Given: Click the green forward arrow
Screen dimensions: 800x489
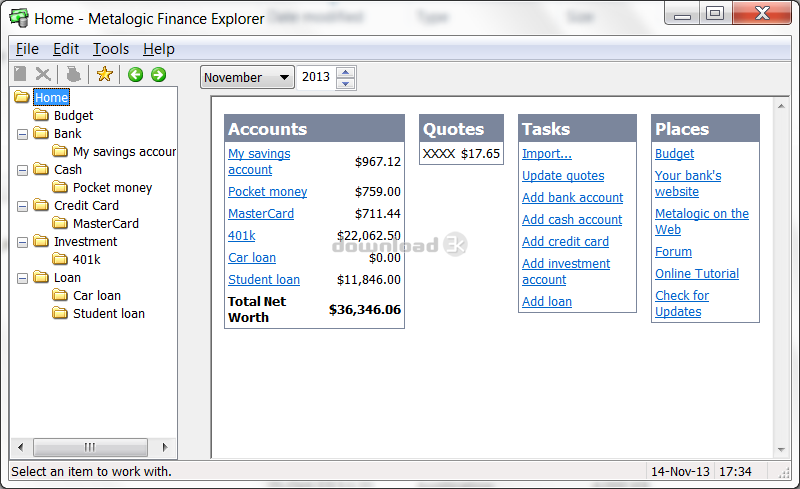Looking at the screenshot, I should 158,74.
